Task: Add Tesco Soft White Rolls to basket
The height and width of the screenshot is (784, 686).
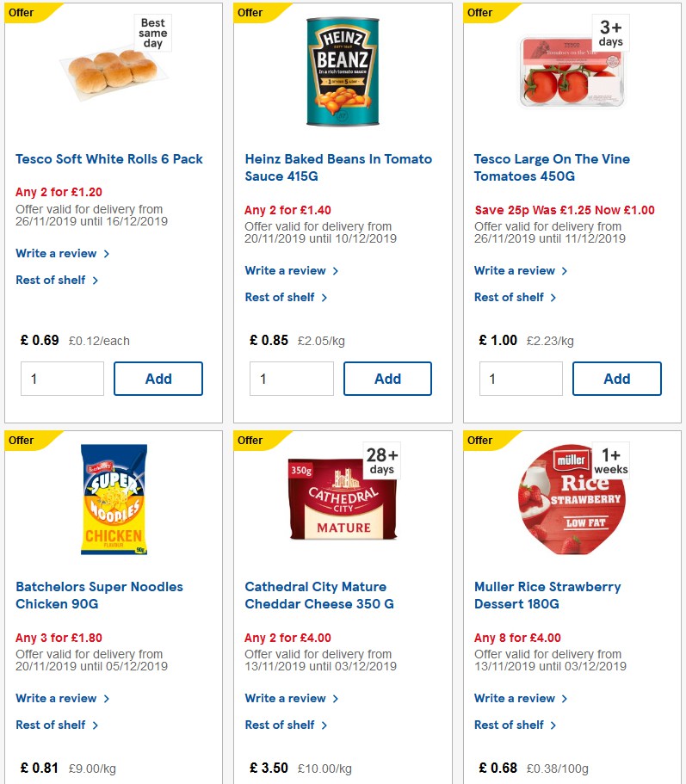Action: (x=158, y=378)
